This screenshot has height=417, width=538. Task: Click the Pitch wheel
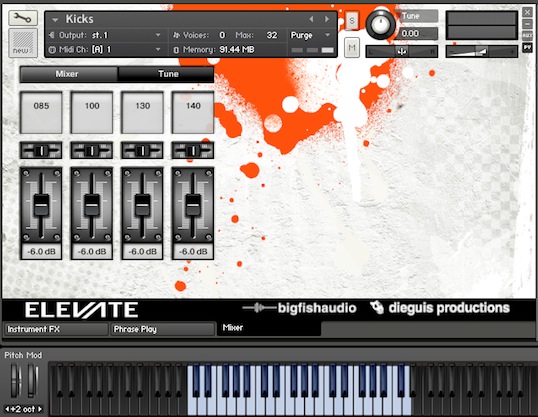(x=15, y=381)
